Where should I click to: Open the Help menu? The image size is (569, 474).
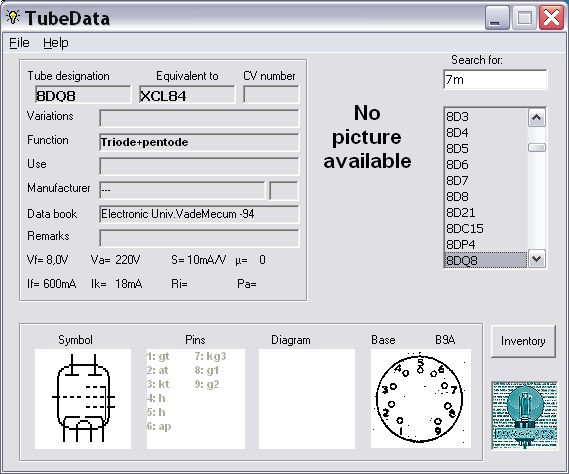coord(56,43)
